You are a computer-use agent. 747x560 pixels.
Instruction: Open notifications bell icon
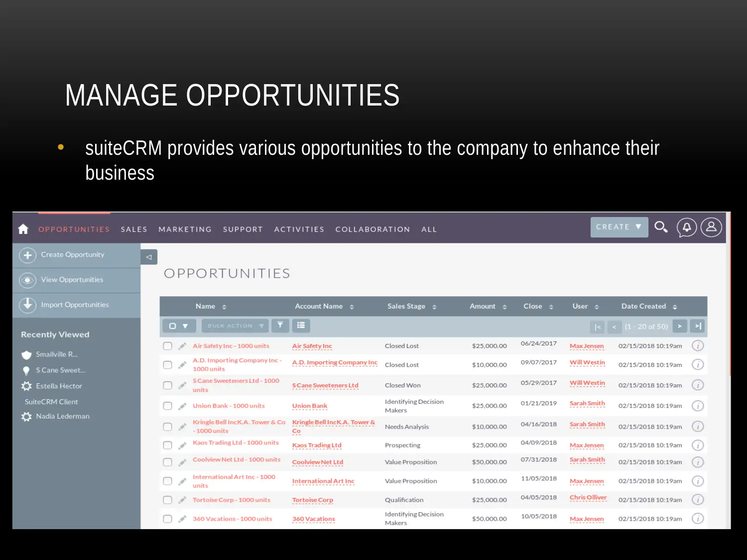tap(687, 227)
